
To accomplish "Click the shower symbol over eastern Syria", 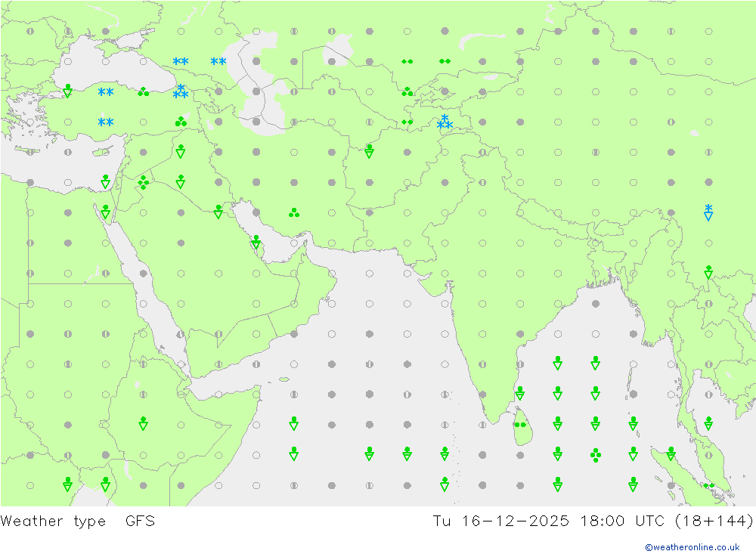I will pos(181,151).
